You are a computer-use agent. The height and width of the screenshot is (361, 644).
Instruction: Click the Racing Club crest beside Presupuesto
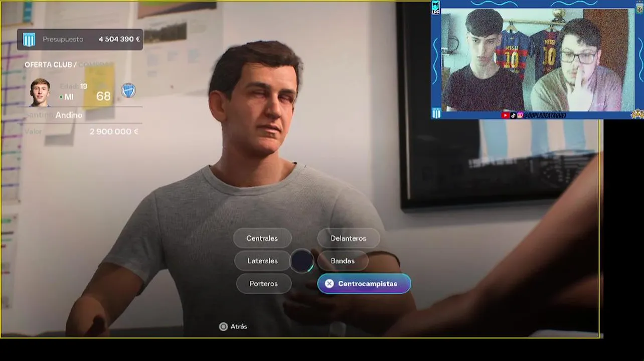click(29, 40)
